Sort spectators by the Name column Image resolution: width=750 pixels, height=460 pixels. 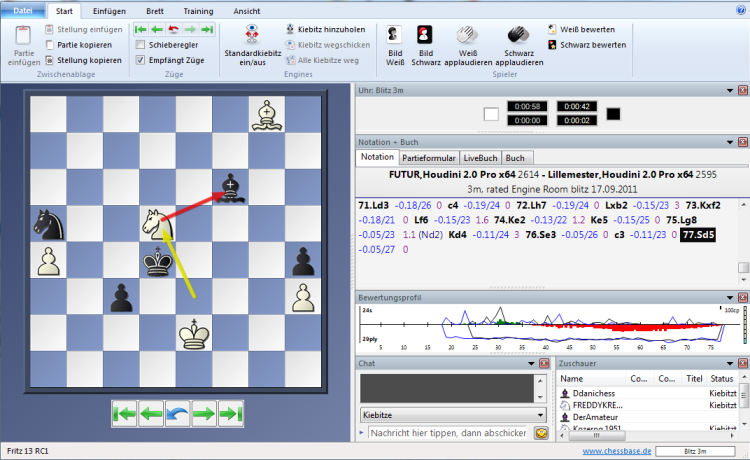coord(592,379)
